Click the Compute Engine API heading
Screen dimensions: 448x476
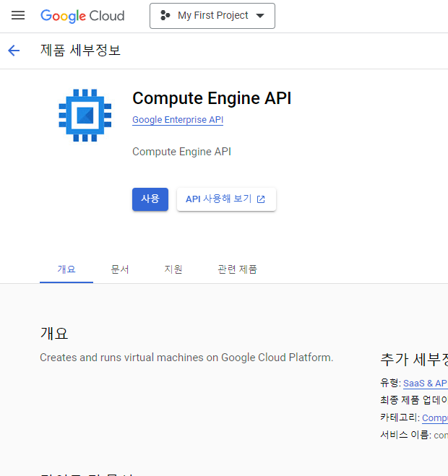point(212,98)
